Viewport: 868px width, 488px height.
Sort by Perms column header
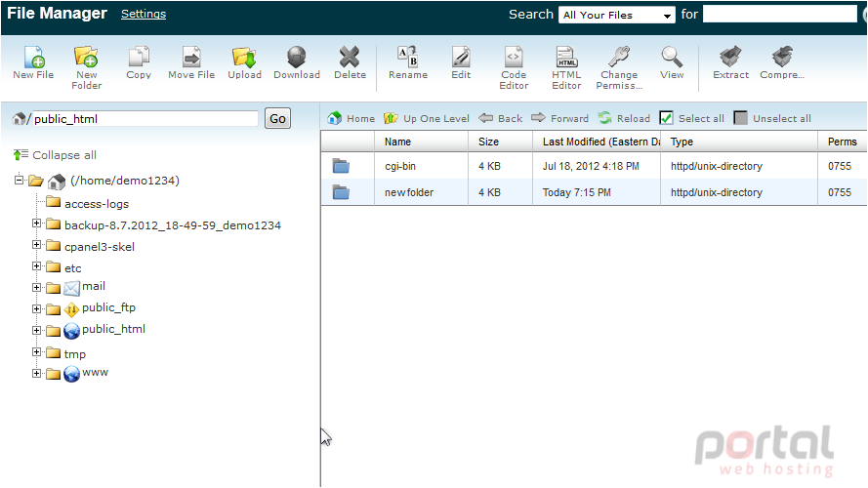coord(842,142)
